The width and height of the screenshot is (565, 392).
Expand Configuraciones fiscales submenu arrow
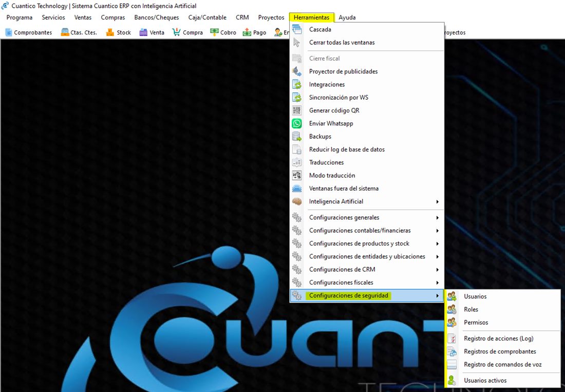(437, 283)
